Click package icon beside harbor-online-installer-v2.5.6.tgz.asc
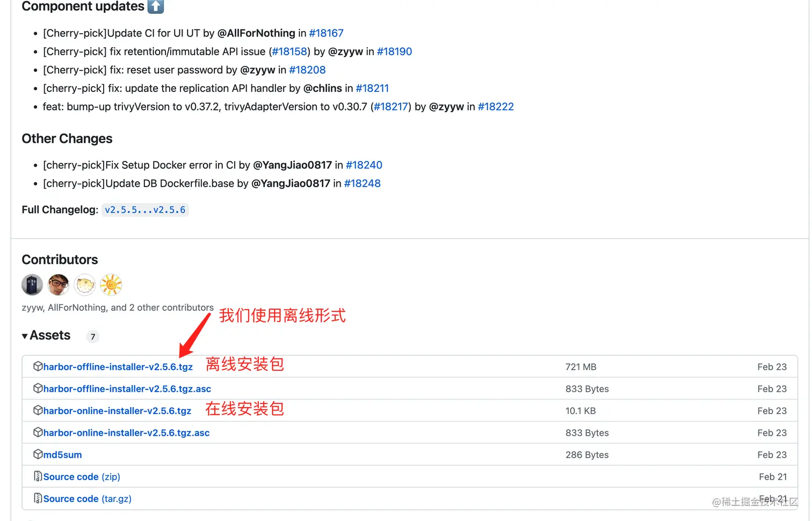Image resolution: width=812 pixels, height=521 pixels. [38, 432]
